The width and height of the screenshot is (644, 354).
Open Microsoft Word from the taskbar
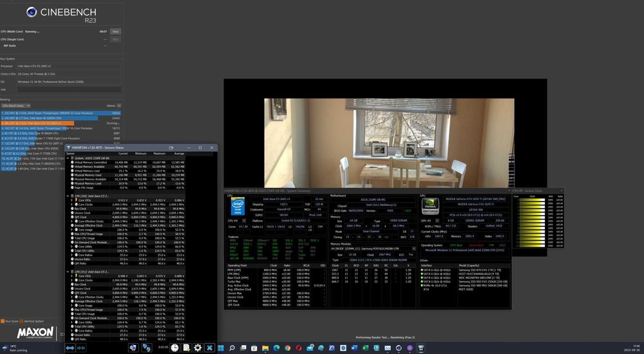[354, 348]
